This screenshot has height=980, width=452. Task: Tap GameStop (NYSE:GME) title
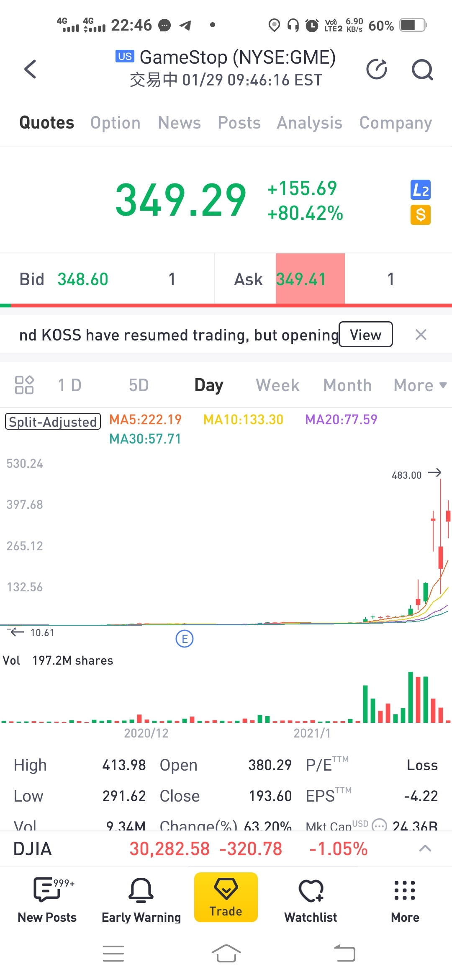[238, 57]
